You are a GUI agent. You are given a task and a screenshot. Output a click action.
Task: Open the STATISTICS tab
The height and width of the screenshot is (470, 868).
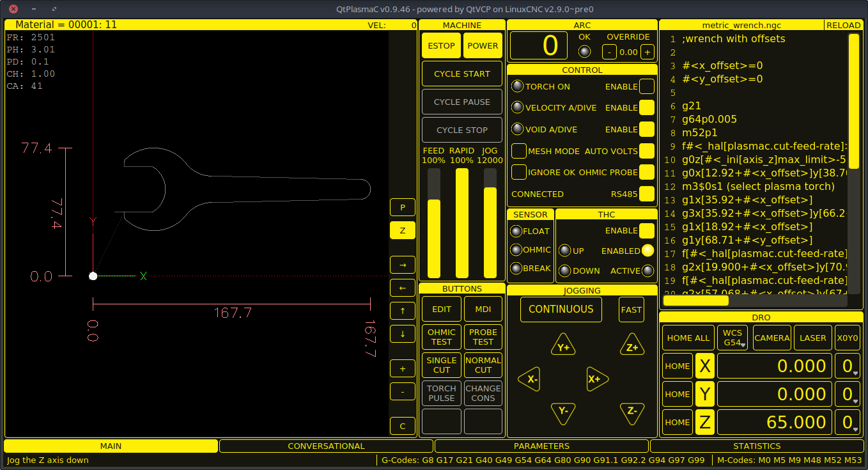pyautogui.click(x=757, y=446)
